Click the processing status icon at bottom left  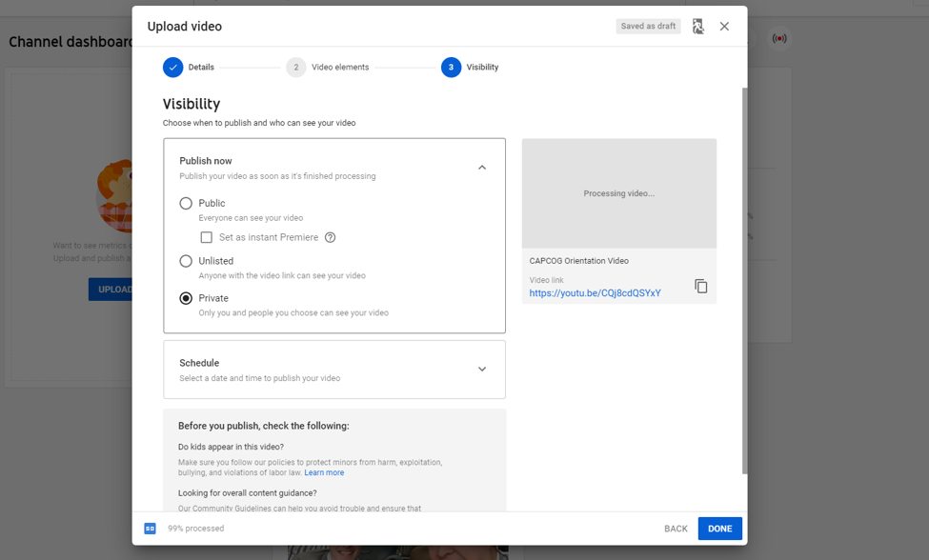(150, 529)
